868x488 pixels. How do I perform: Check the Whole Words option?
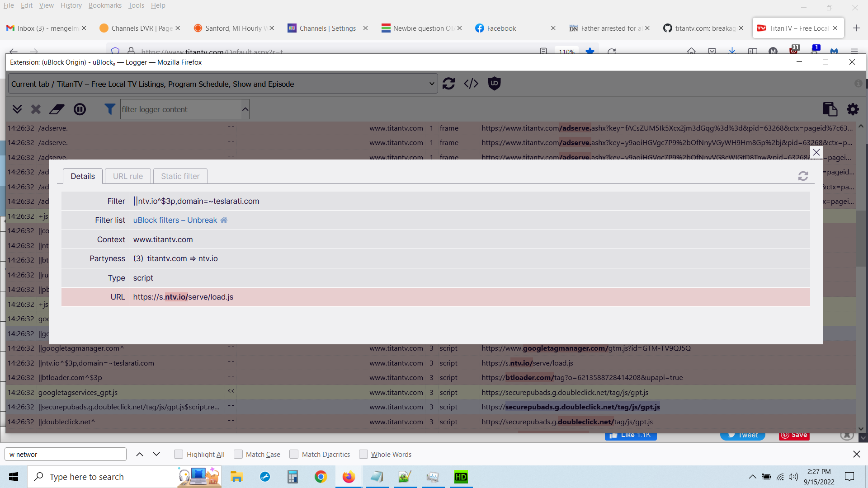point(363,454)
